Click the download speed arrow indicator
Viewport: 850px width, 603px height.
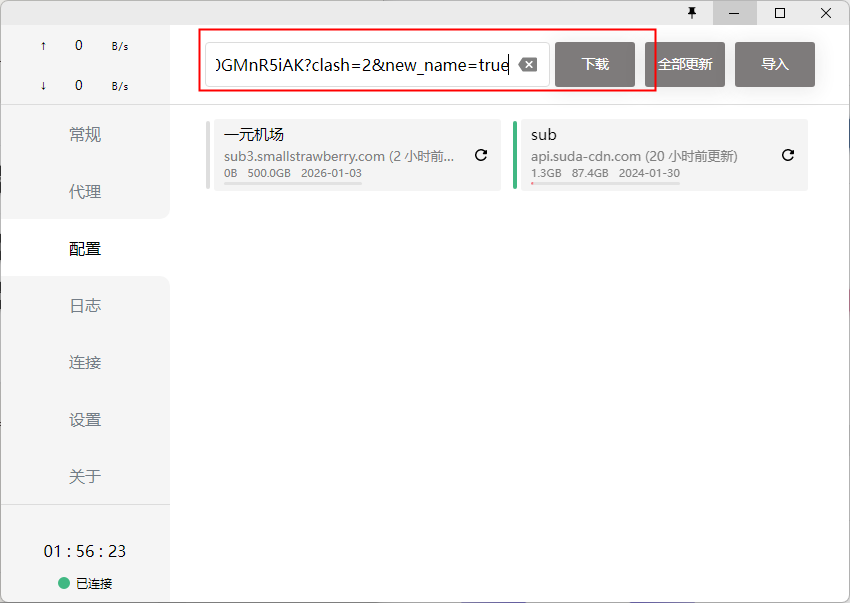[x=43, y=86]
